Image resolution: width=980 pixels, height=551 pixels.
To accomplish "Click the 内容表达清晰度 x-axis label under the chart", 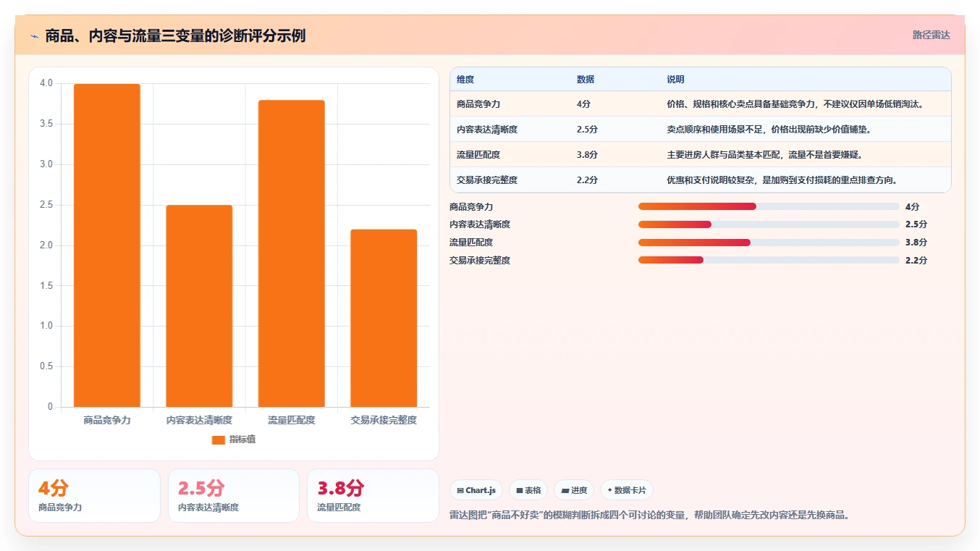I will click(199, 420).
